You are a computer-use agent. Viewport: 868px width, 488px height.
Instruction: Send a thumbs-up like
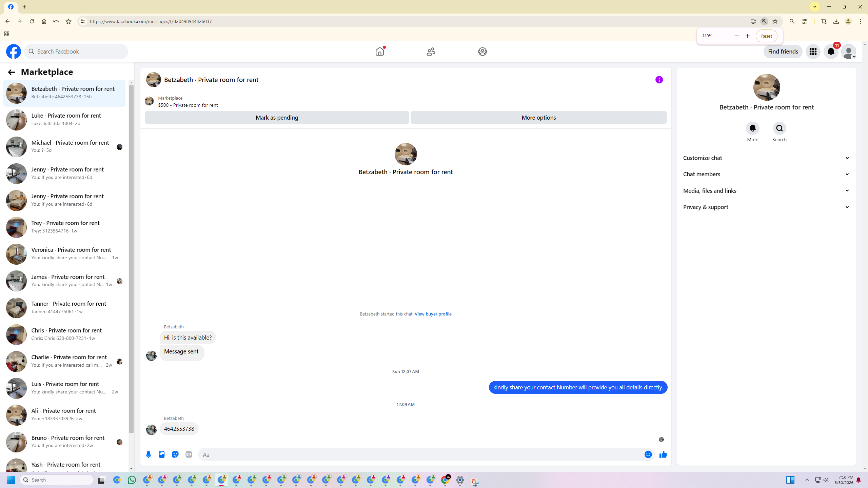click(663, 454)
